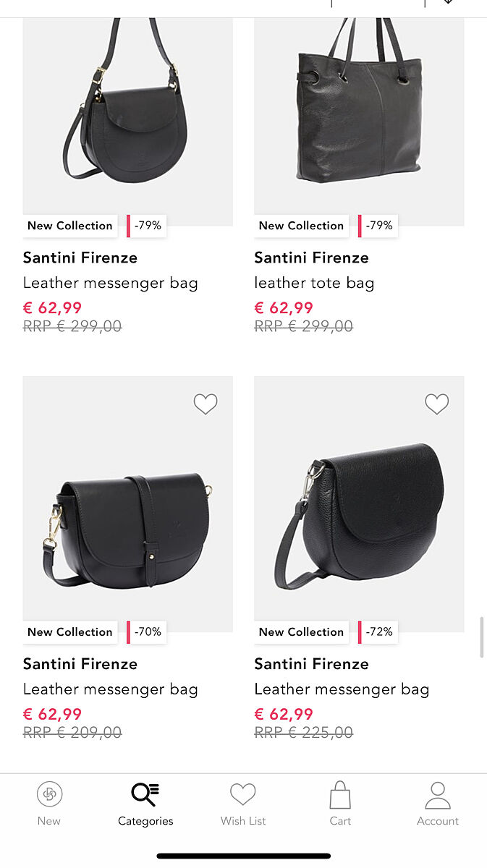Open the Cart bag icon
This screenshot has width=487, height=868.
pos(340,795)
